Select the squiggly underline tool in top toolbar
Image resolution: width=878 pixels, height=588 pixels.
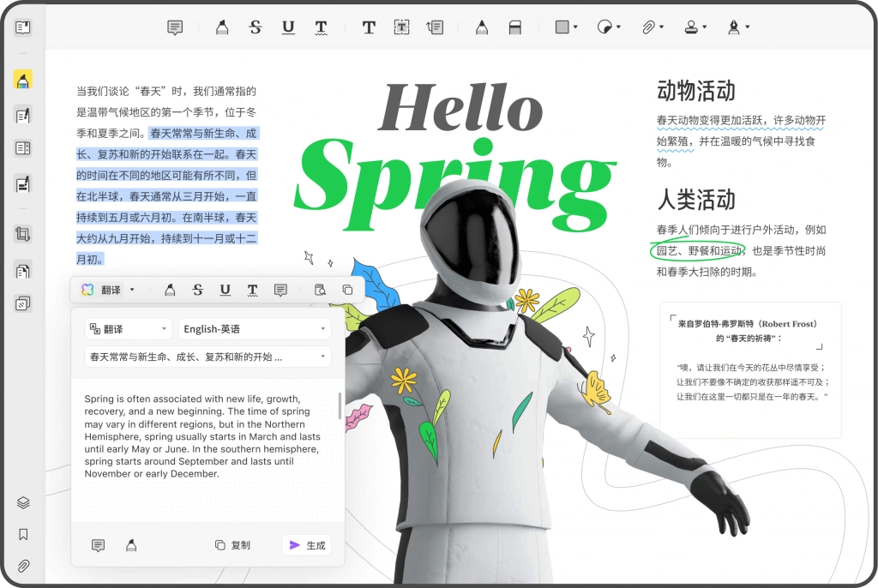pos(321,27)
